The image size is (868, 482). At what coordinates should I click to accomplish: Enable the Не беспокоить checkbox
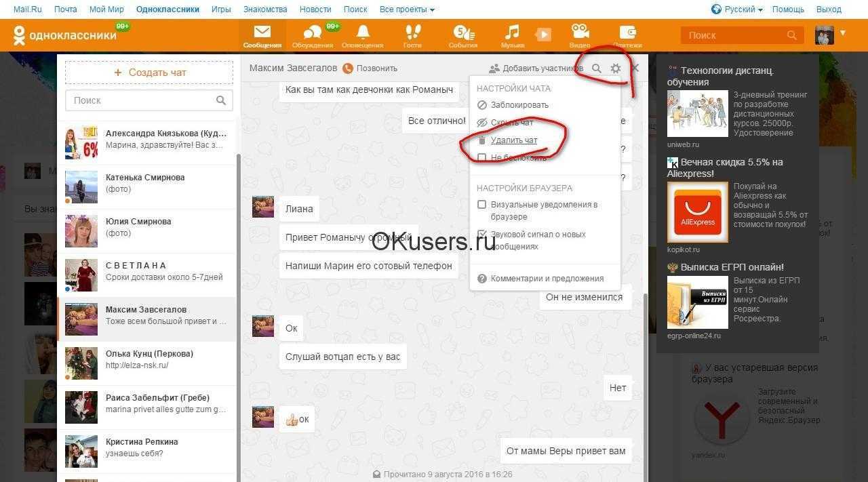click(x=482, y=157)
